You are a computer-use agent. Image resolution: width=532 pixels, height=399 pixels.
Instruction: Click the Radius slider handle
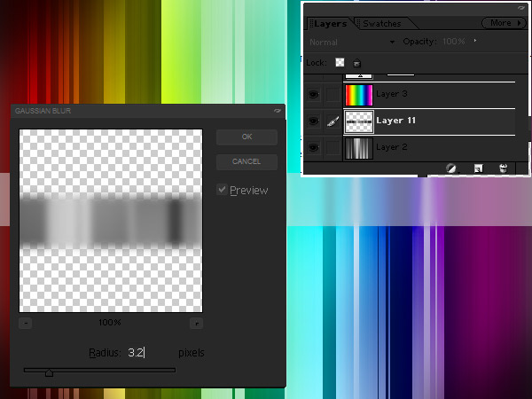coord(49,373)
